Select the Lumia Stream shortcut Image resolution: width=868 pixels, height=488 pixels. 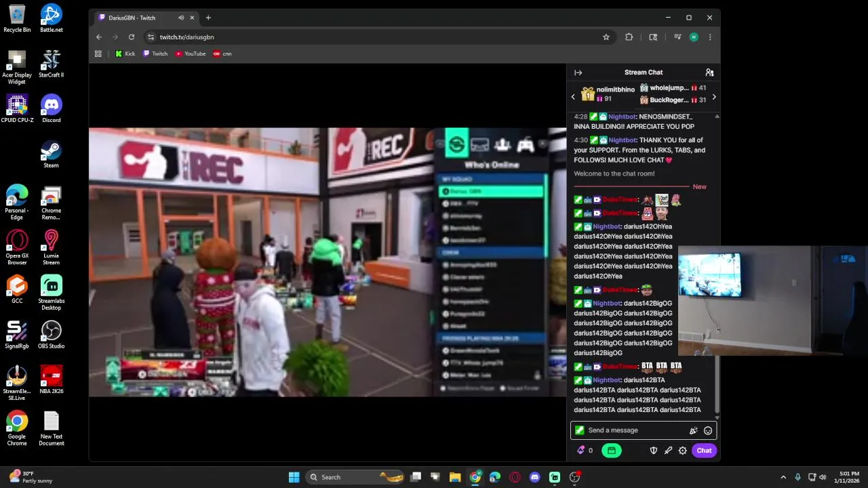coord(52,247)
